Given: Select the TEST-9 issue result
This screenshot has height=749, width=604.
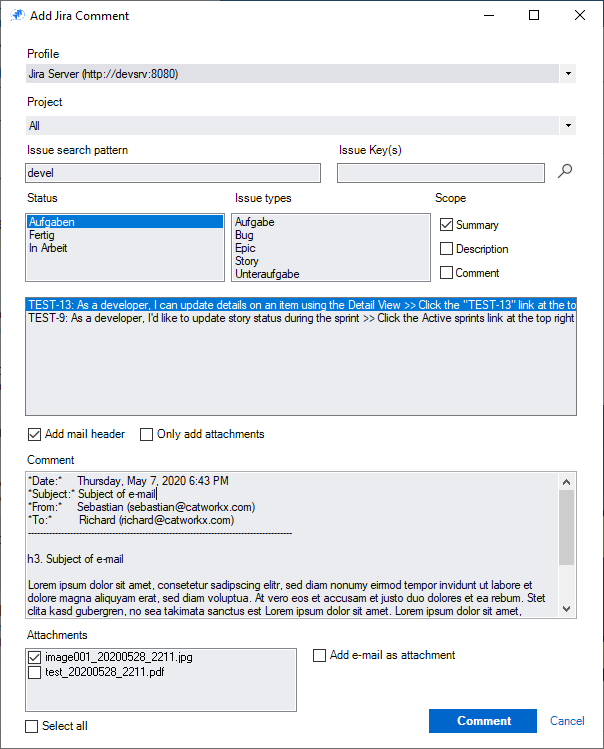Looking at the screenshot, I should pos(300,318).
